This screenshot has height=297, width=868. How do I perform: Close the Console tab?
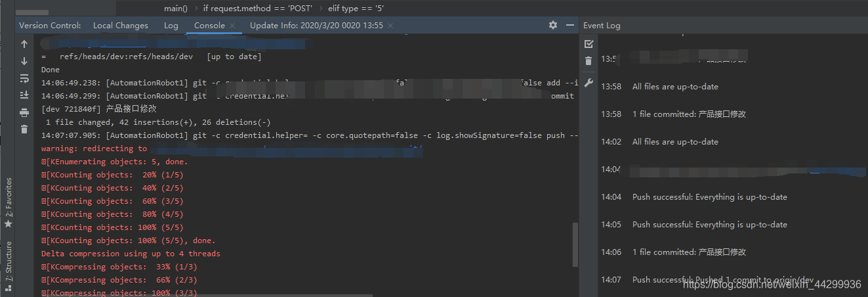point(232,26)
